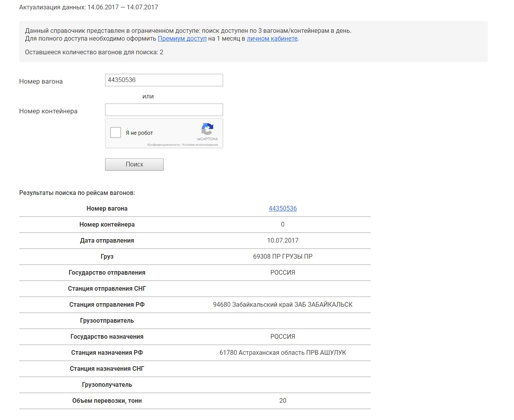The width and height of the screenshot is (514, 420).
Task: Open reCAPTCHA Условия использования link
Action: 200,145
